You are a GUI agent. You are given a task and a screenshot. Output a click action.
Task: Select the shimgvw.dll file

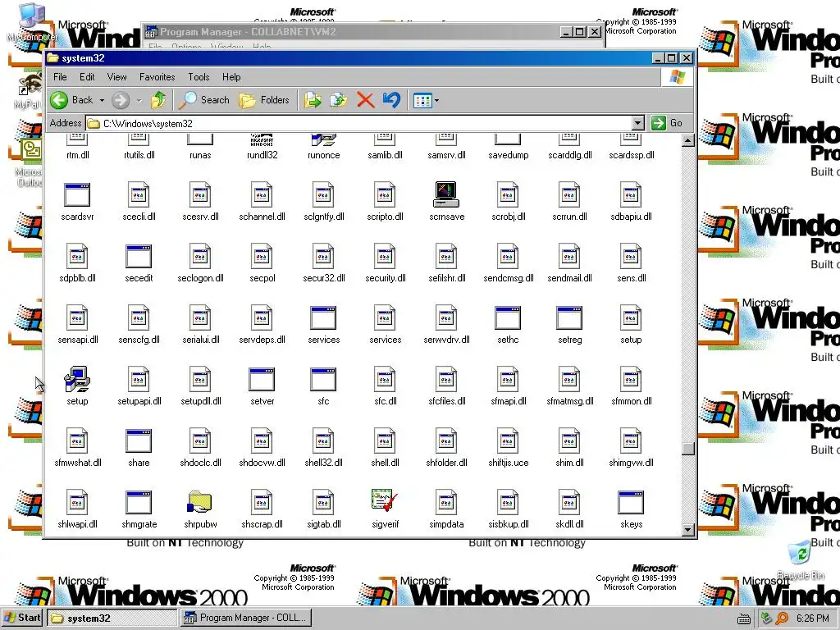pyautogui.click(x=631, y=448)
